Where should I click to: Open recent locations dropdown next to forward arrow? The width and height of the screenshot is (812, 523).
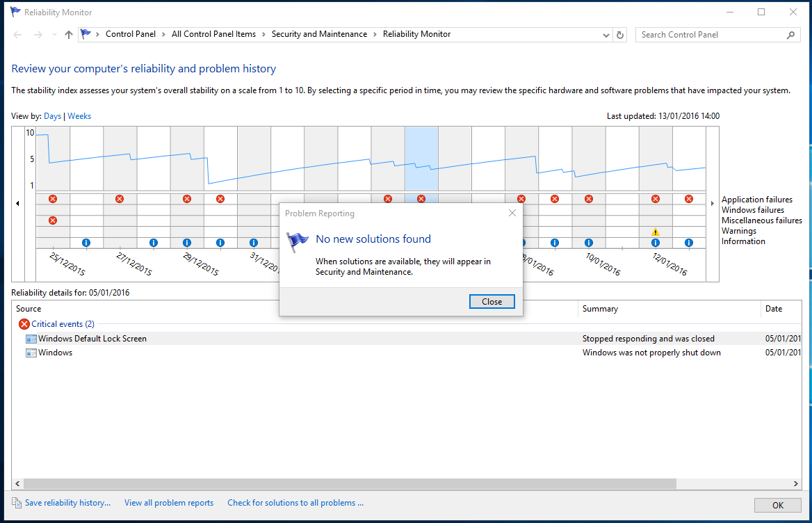pos(54,35)
